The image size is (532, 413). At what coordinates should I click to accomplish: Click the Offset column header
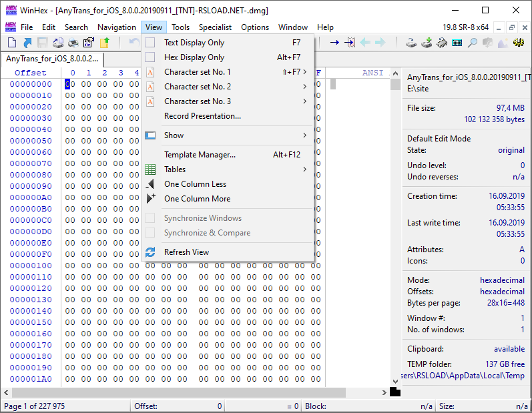pos(30,73)
